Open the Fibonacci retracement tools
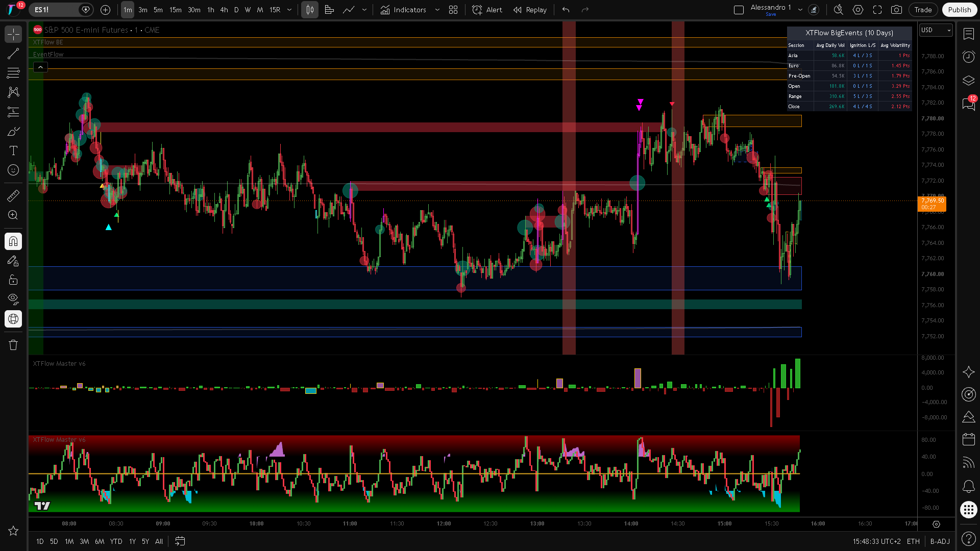The width and height of the screenshot is (980, 551). tap(13, 73)
